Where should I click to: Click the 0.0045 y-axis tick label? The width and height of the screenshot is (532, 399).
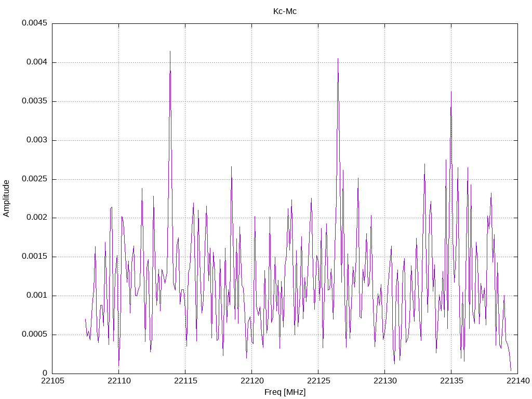(x=35, y=23)
